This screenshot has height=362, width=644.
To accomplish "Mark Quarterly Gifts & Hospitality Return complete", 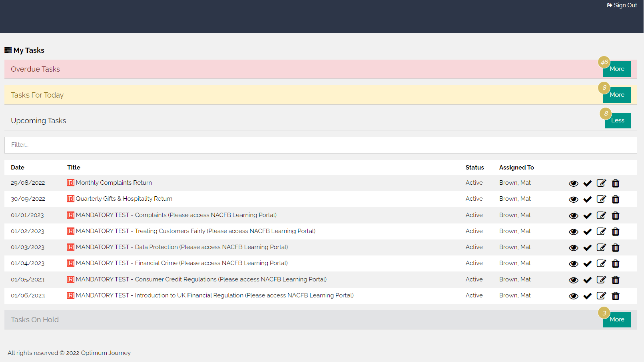I will coord(587,199).
